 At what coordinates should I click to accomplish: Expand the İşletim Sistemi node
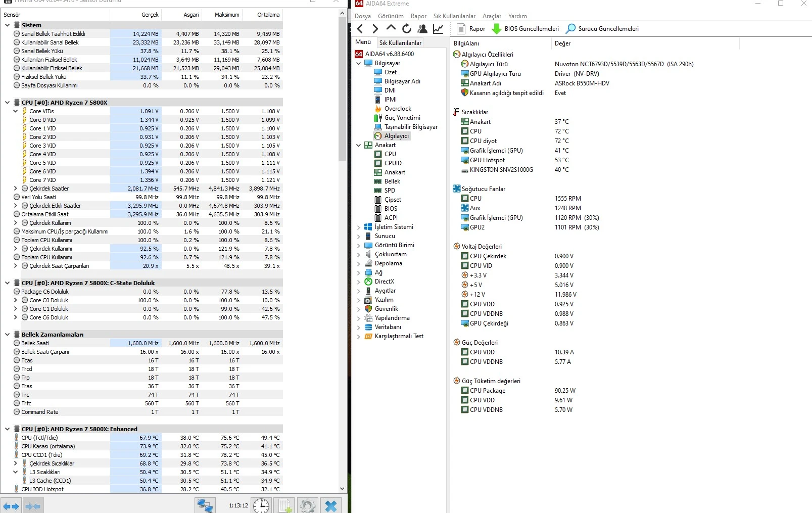[359, 227]
